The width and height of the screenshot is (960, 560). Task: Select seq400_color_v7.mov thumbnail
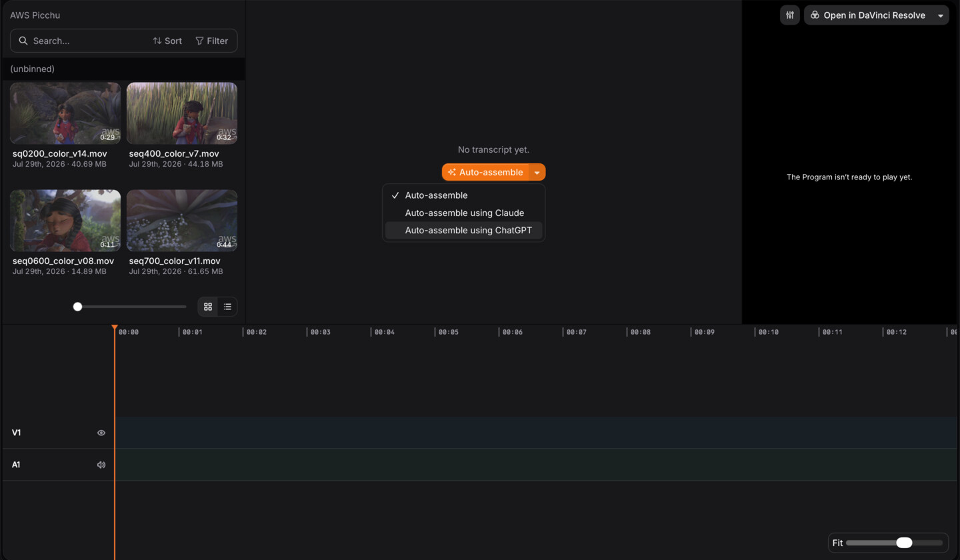click(x=182, y=113)
